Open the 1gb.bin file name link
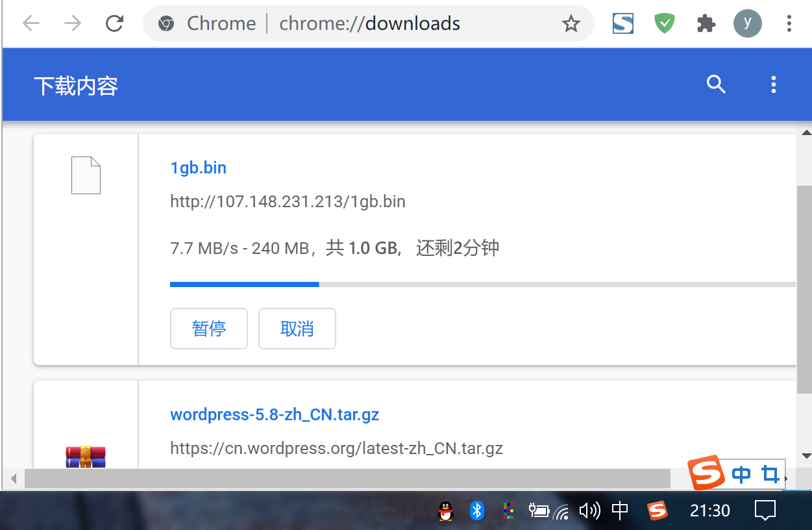 (198, 168)
